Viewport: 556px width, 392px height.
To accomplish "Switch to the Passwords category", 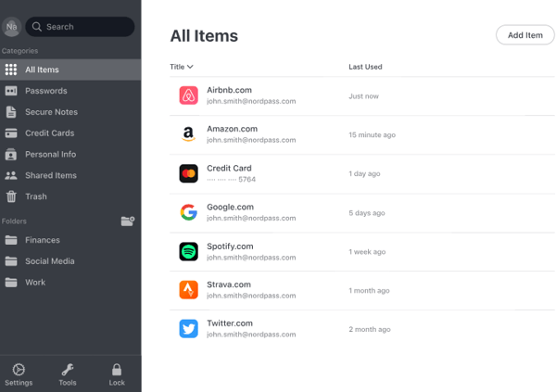I will click(x=45, y=91).
